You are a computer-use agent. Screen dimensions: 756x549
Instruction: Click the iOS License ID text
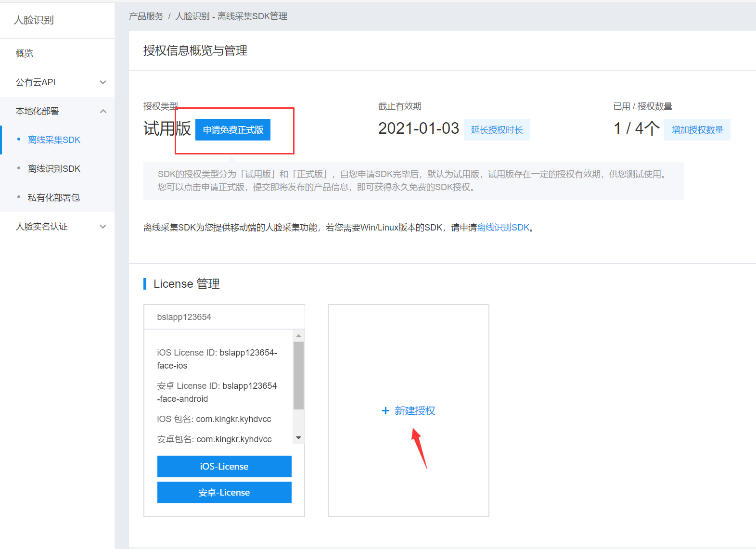[x=217, y=359]
